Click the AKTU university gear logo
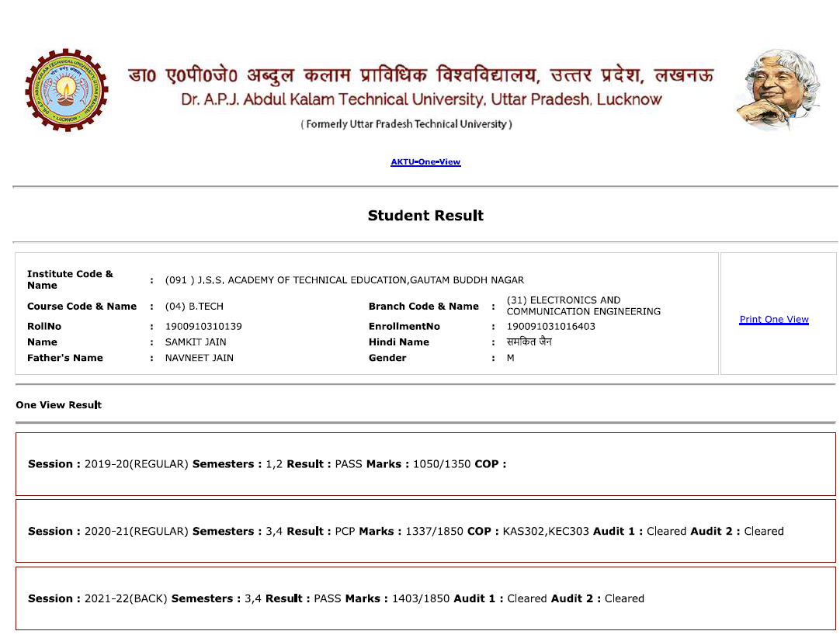Image resolution: width=840 pixels, height=638 pixels. (67, 90)
